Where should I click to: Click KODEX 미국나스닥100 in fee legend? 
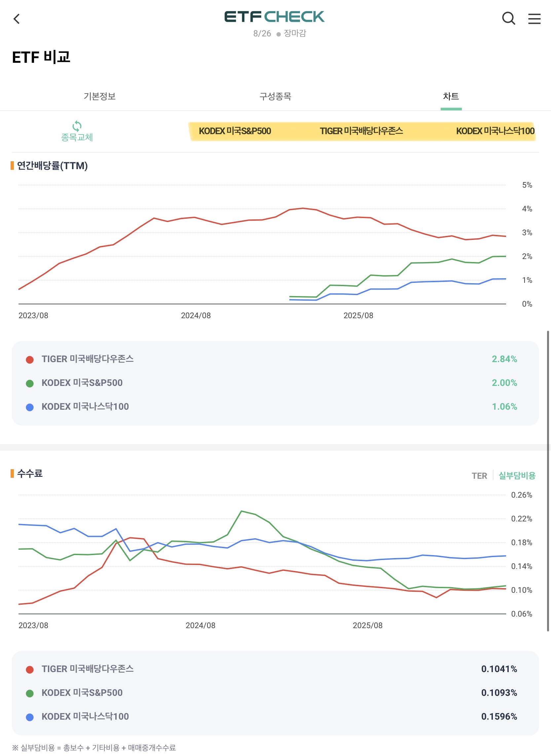[x=85, y=717]
